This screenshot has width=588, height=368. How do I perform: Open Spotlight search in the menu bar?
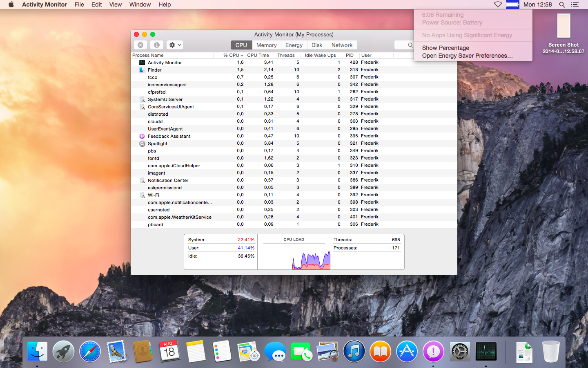tap(562, 4)
